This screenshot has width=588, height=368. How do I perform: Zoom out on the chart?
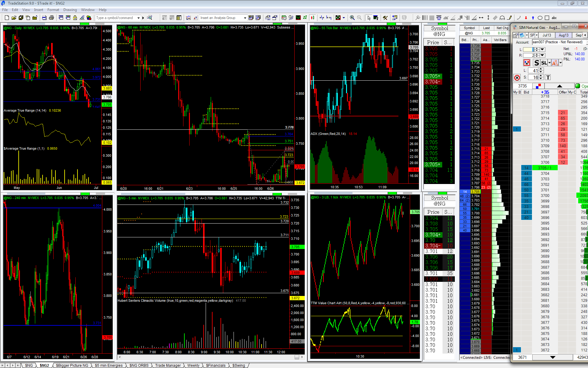(359, 18)
